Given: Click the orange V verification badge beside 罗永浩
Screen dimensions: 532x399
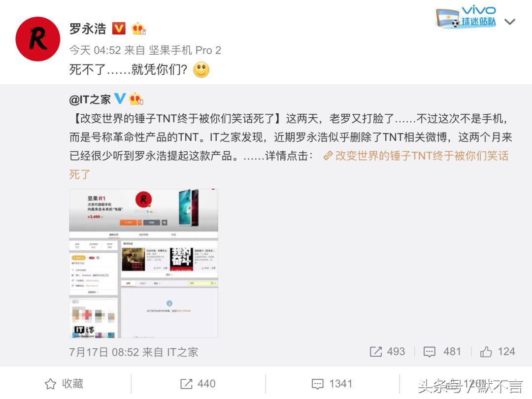Looking at the screenshot, I should (118, 29).
